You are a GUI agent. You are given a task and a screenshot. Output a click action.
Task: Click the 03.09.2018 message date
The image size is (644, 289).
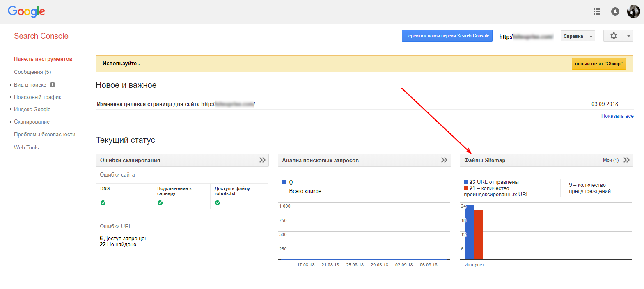(x=605, y=104)
